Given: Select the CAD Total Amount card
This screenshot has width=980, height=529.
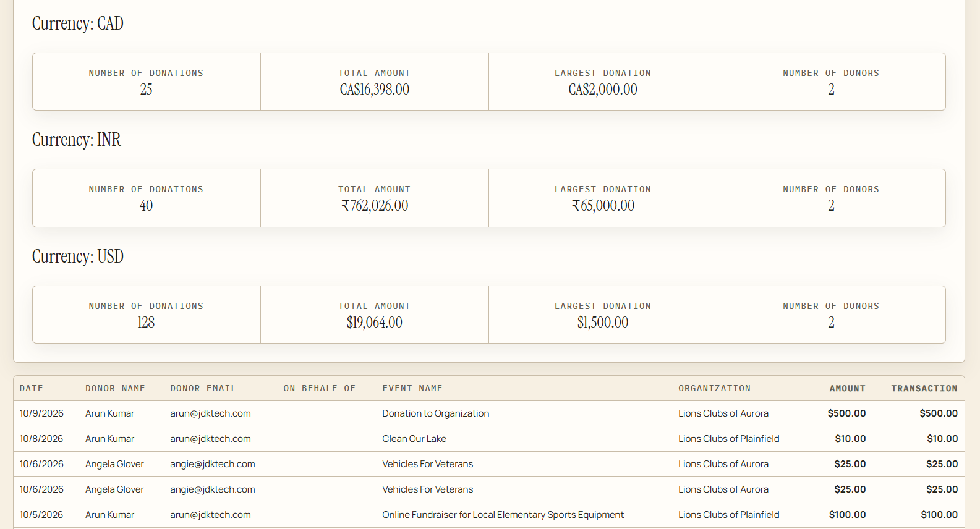Looking at the screenshot, I should point(375,82).
